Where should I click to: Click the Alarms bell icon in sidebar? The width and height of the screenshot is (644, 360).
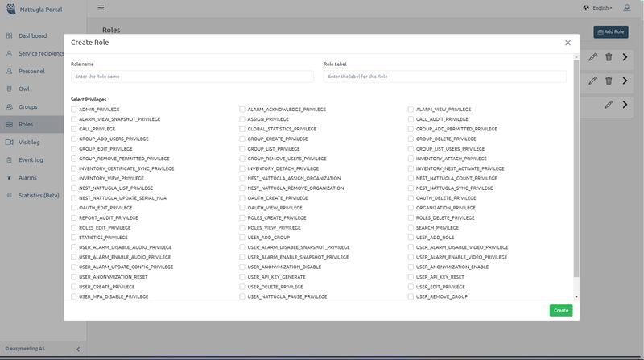(10, 177)
